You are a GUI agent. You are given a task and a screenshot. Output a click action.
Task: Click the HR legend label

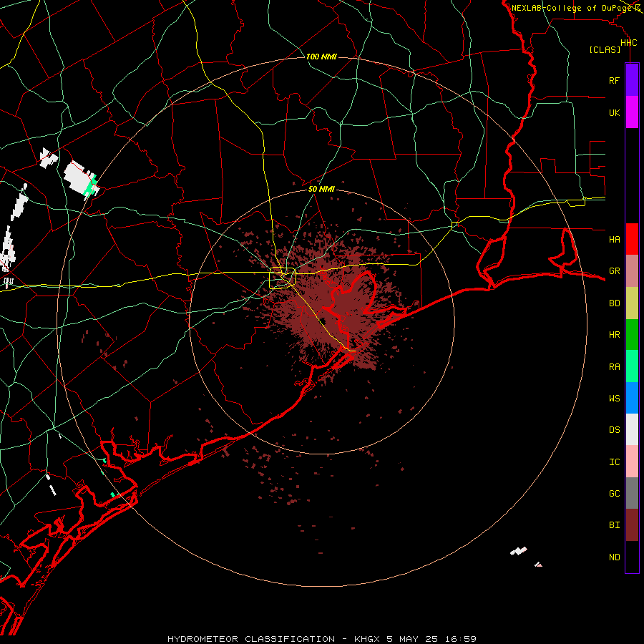click(x=614, y=335)
